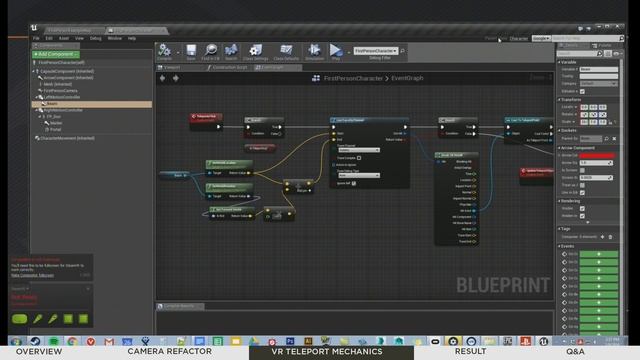
Task: Click the Windows Start button
Action: 16,341
